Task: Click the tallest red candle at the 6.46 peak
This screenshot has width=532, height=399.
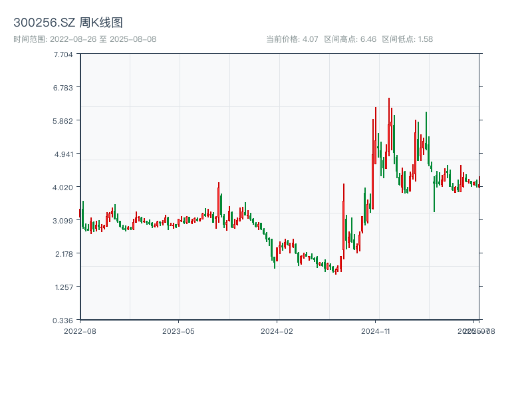Action: 389,127
